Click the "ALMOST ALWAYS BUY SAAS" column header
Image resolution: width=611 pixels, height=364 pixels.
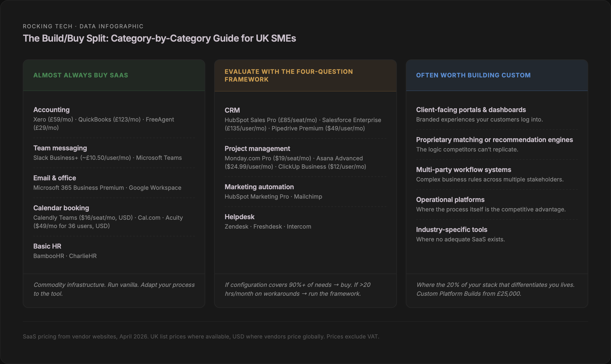(81, 75)
